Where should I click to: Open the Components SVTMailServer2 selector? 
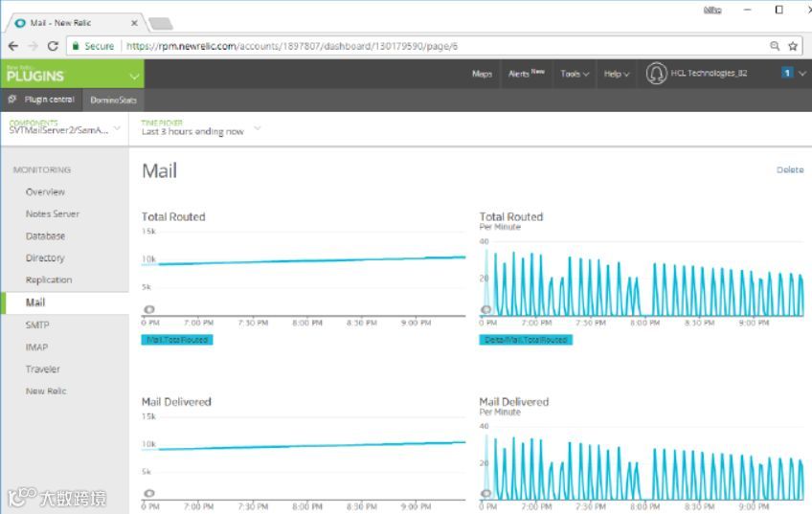click(65, 128)
